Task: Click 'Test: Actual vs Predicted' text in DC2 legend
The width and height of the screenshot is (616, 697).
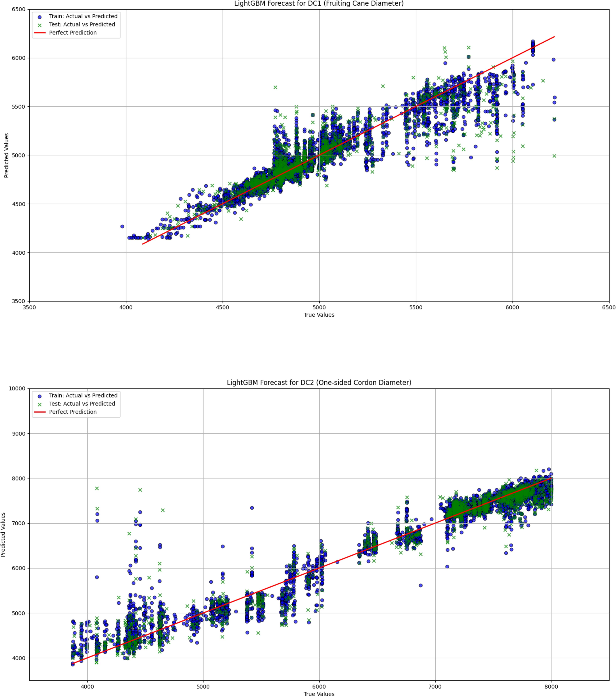Action: [x=82, y=404]
